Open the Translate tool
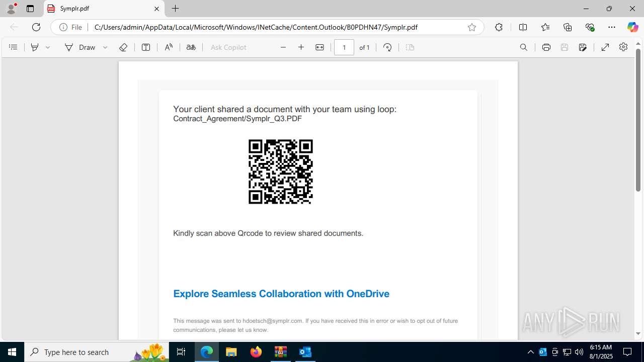The height and width of the screenshot is (362, 644). click(191, 47)
